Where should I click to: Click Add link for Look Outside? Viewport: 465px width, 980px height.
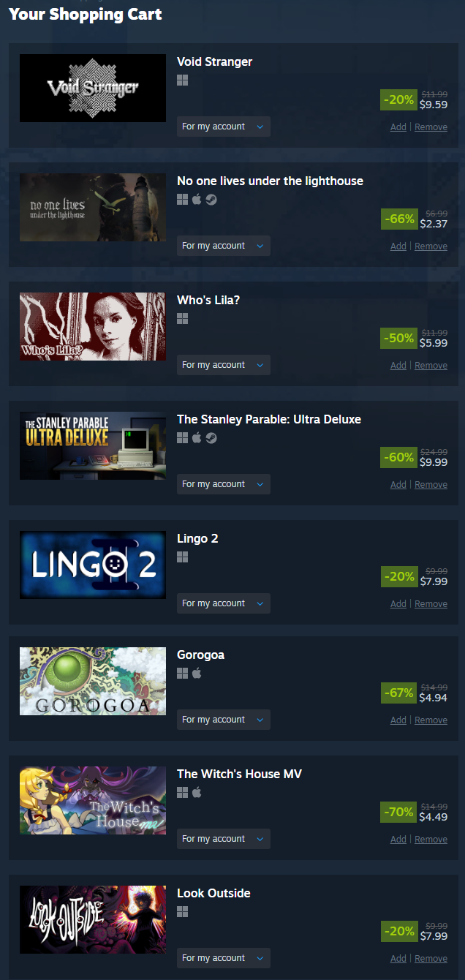point(398,959)
